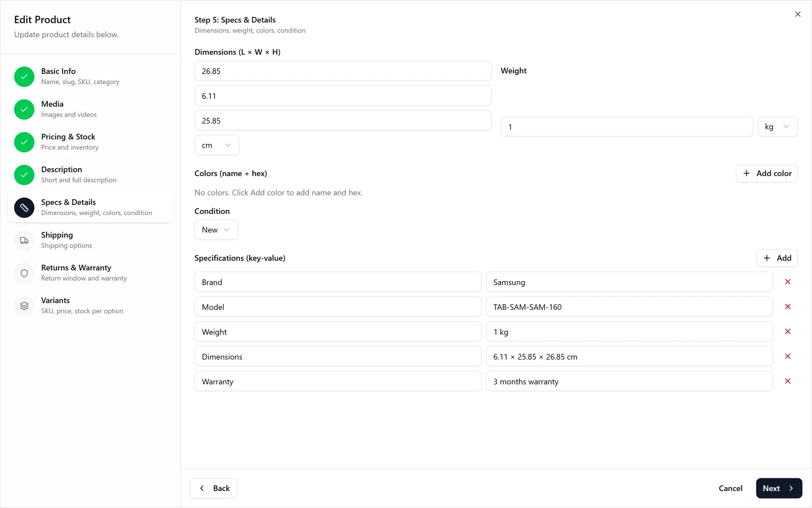This screenshot has height=508, width=812.
Task: Proceed with the Next button
Action: coord(779,489)
